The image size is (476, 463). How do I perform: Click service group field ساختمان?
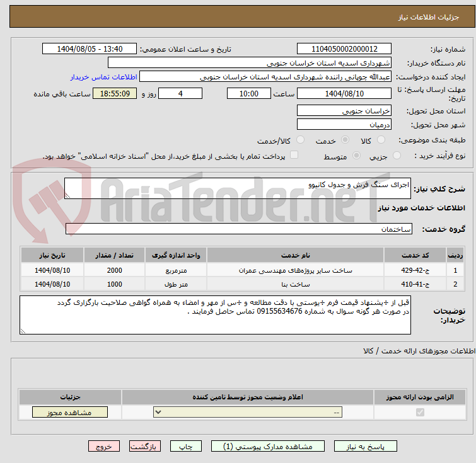[x=238, y=229]
